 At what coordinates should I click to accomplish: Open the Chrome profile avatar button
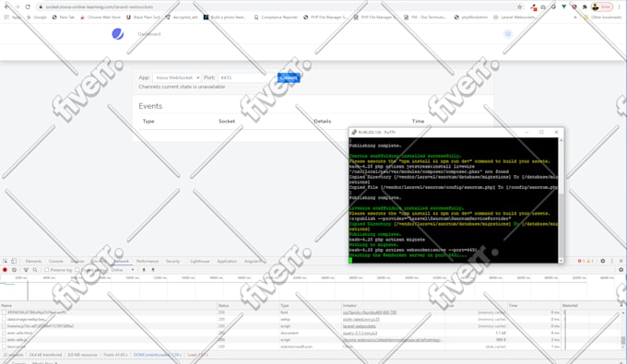[602, 6]
